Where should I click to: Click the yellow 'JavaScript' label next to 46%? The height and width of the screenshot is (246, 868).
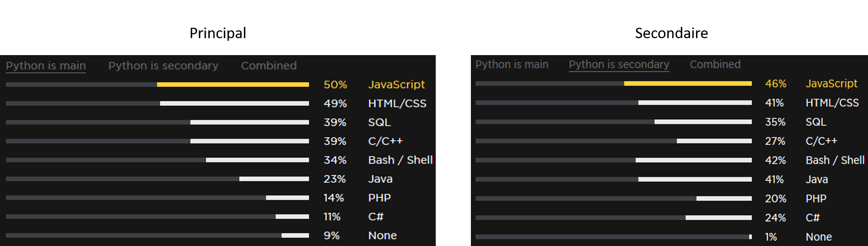(831, 83)
